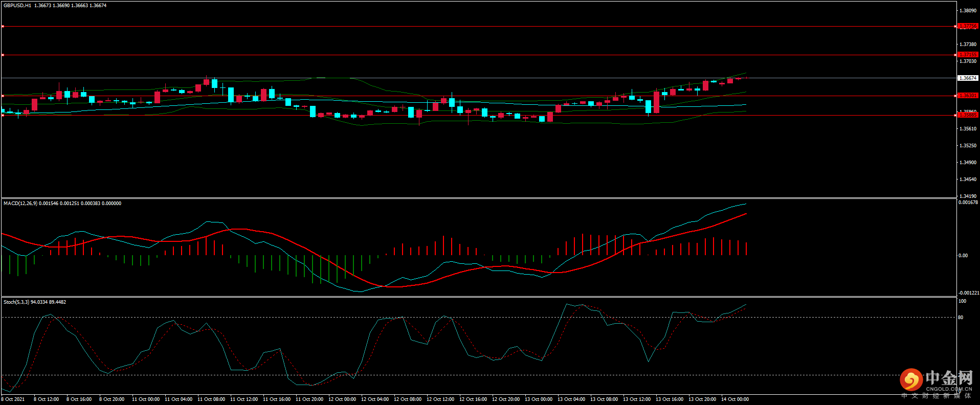Click the 1.37756 red price level tag
The image size is (980, 405).
(x=968, y=26)
